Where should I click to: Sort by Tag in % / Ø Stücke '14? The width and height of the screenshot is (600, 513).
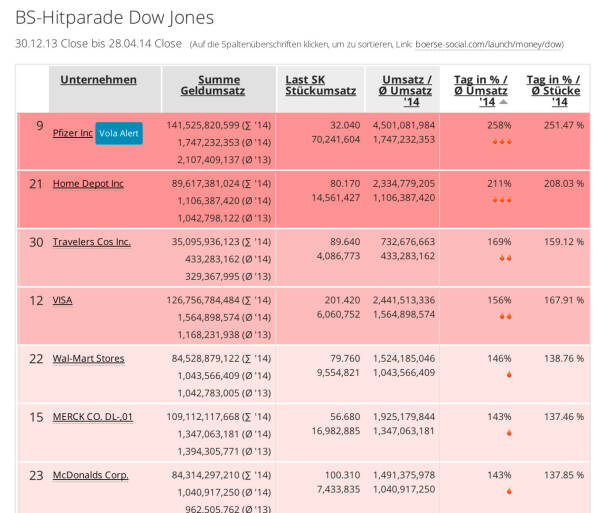[554, 90]
